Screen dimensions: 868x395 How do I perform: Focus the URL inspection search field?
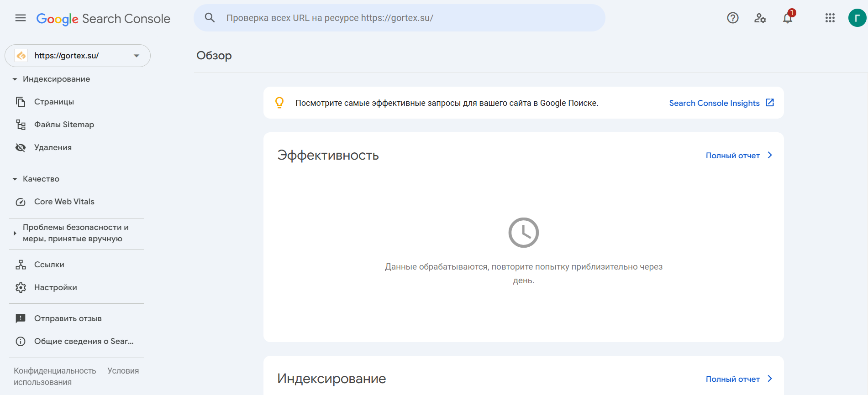pyautogui.click(x=400, y=18)
